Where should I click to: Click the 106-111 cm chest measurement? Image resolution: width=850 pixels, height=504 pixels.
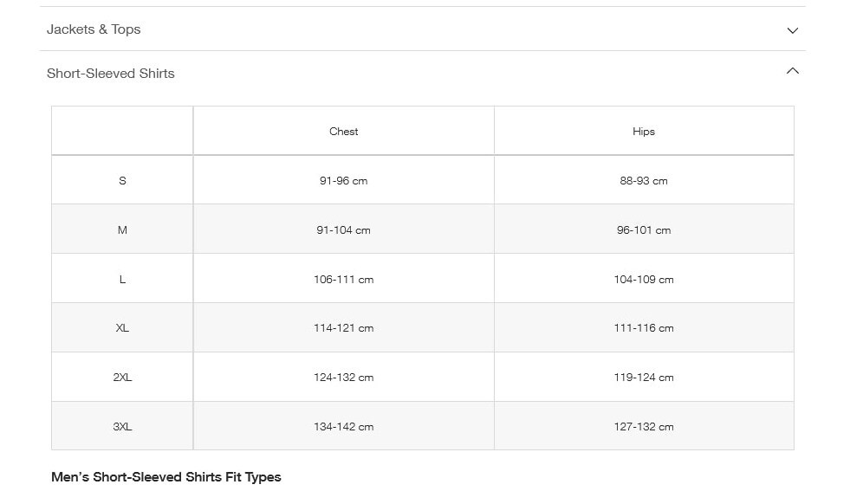coord(343,280)
